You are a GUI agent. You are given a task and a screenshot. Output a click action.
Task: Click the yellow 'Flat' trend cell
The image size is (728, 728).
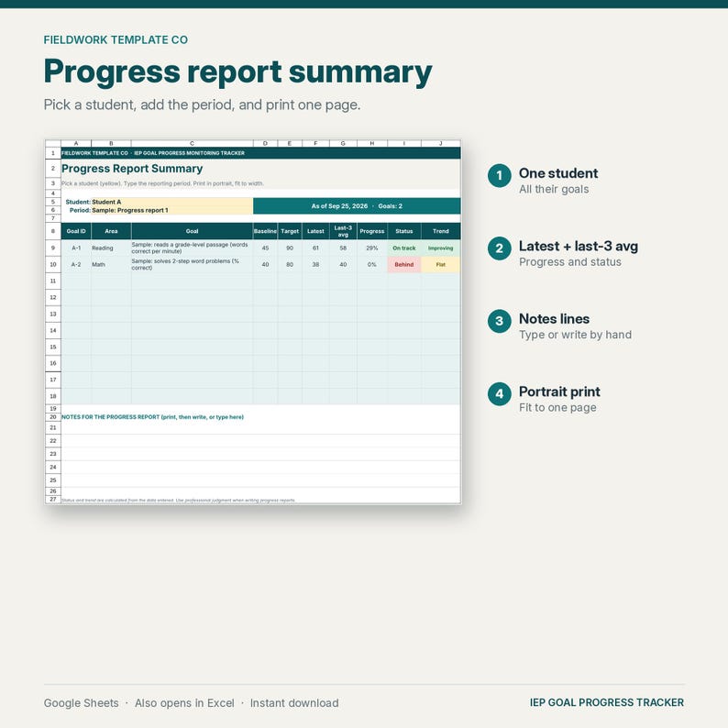tap(441, 265)
